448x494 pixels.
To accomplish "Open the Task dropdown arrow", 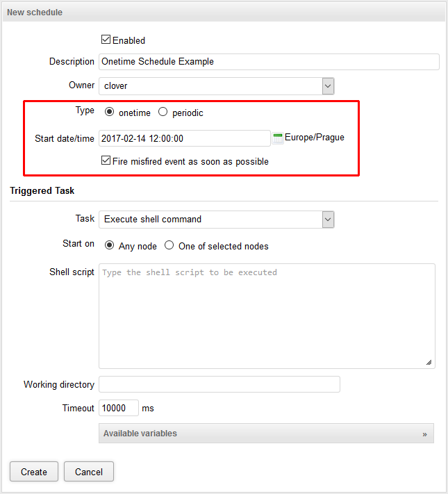I will point(328,220).
